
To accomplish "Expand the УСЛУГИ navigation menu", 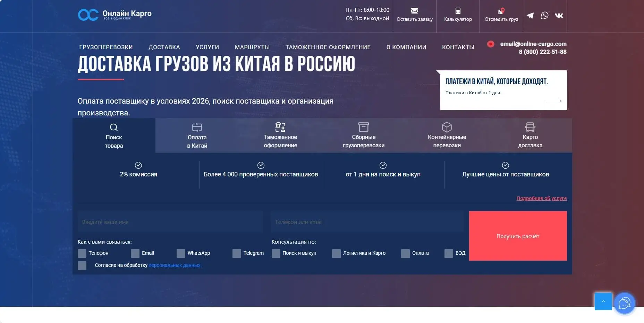I will 207,47.
